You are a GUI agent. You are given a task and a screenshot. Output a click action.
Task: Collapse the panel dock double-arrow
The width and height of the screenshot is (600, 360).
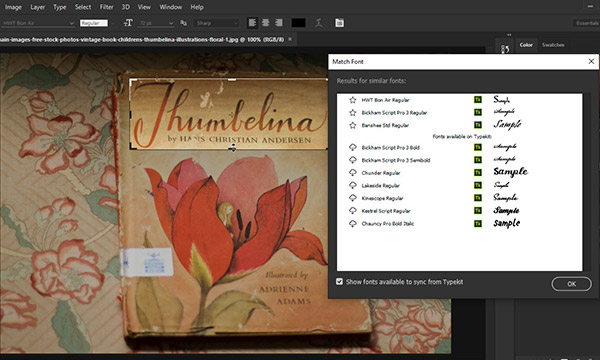(x=509, y=35)
